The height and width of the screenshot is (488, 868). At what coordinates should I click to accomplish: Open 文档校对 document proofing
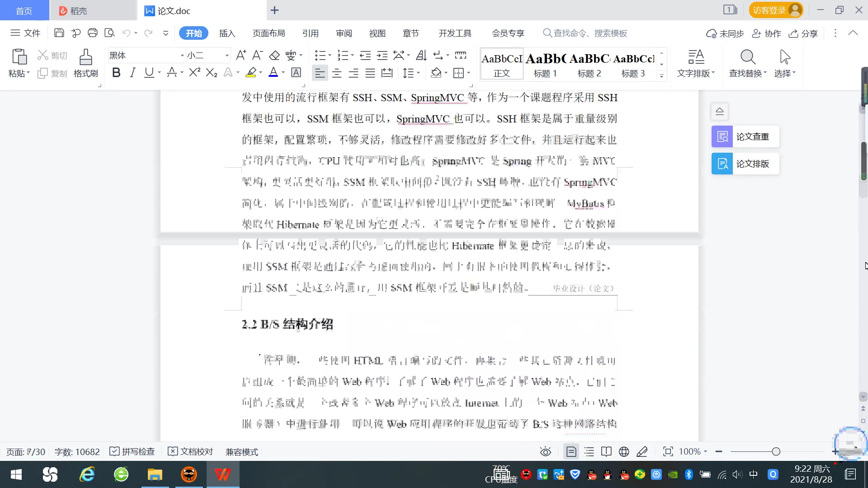(190, 451)
